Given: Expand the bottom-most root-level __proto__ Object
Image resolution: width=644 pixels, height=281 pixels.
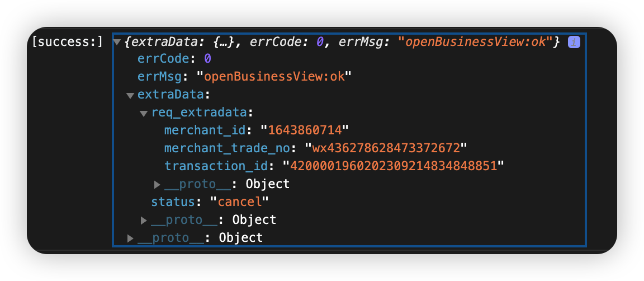Looking at the screenshot, I should click(130, 238).
